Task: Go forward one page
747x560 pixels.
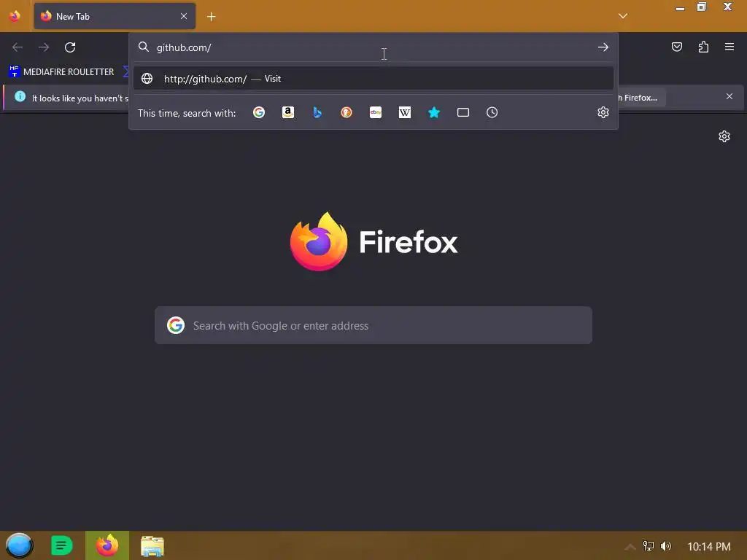Action: tap(44, 47)
